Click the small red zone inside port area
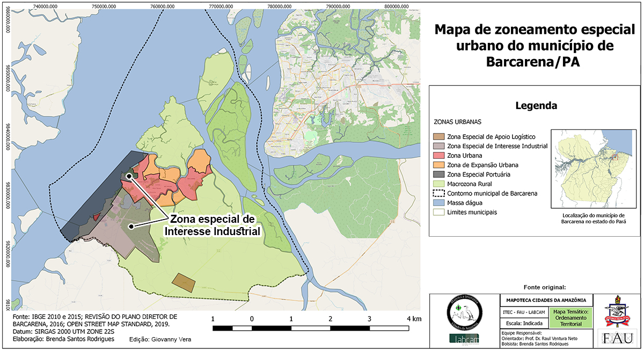644x350 pixels. click(x=96, y=217)
